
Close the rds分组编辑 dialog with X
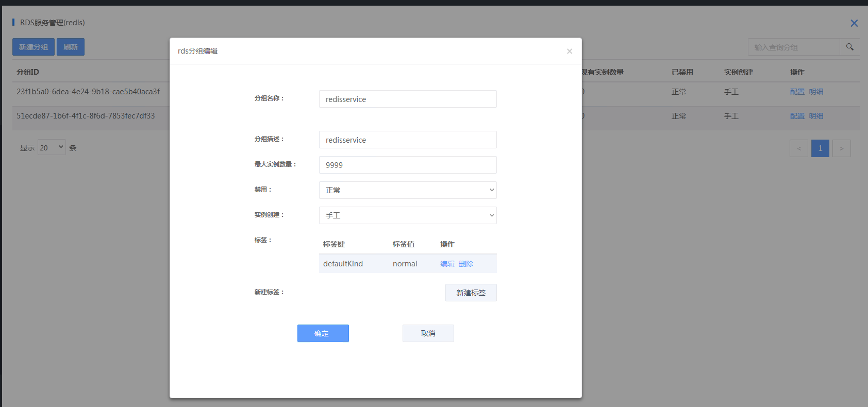click(570, 51)
